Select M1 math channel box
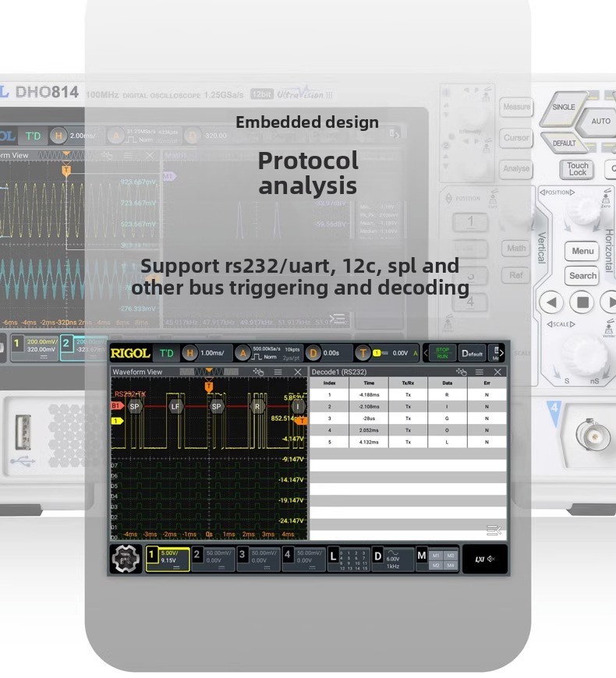 coord(436,555)
